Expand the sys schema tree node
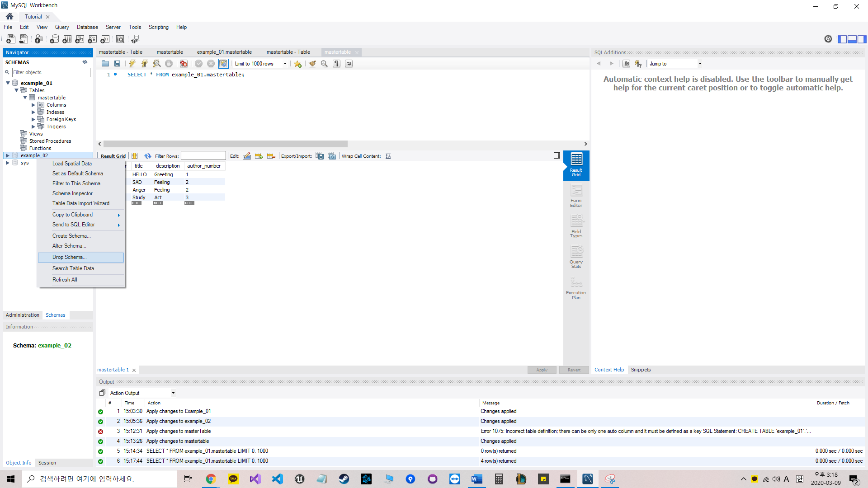The height and width of the screenshot is (488, 868). (7, 163)
